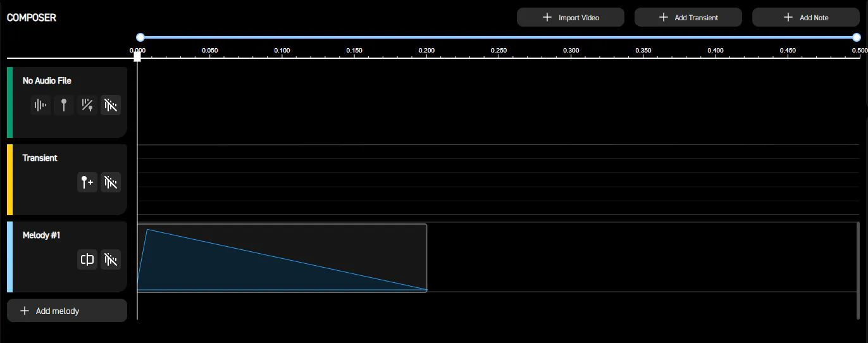This screenshot has width=868, height=343.
Task: Click the 0.400 mark on the timeline ruler
Action: point(716,50)
